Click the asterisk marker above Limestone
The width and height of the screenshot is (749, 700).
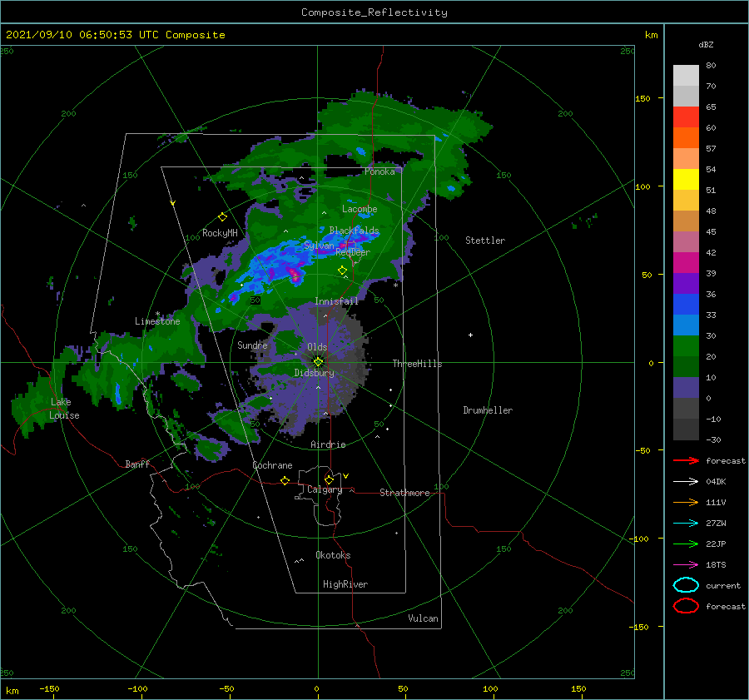click(x=157, y=314)
